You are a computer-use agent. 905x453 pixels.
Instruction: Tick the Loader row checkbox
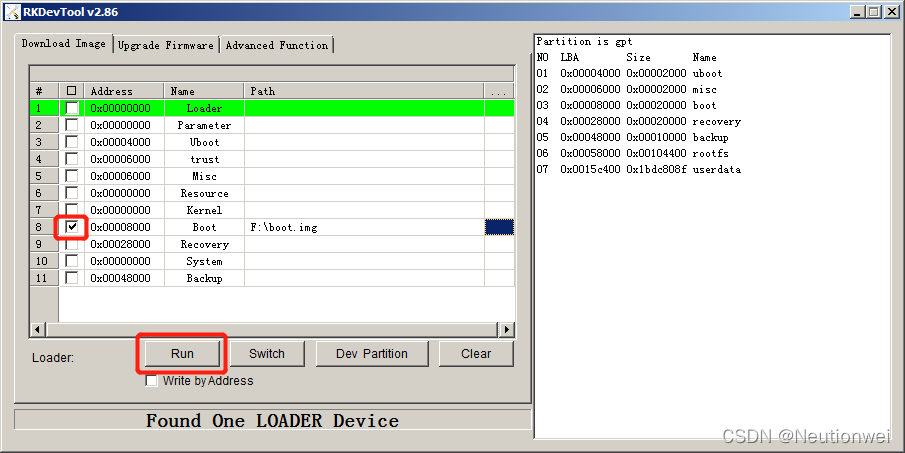[x=72, y=108]
